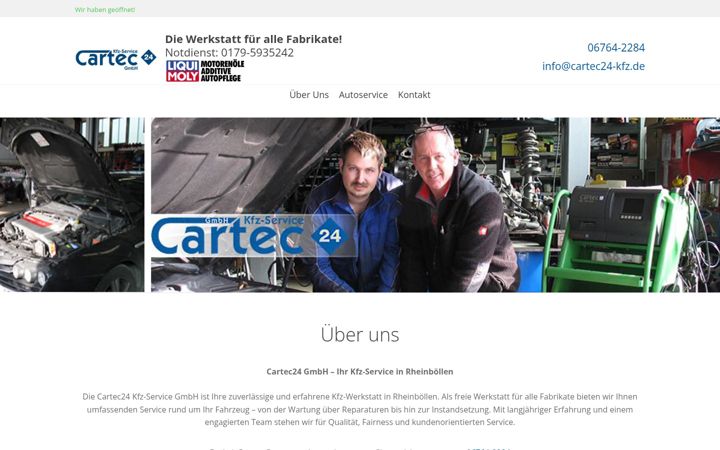Click the Notdienst: 0179-5935242 text
The image size is (720, 450).
pos(230,52)
